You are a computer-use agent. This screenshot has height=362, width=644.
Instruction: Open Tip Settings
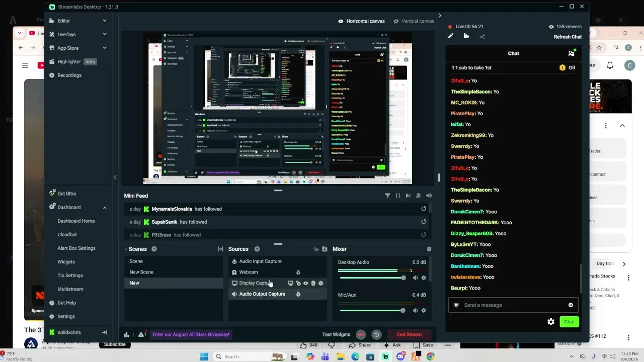coord(70,275)
